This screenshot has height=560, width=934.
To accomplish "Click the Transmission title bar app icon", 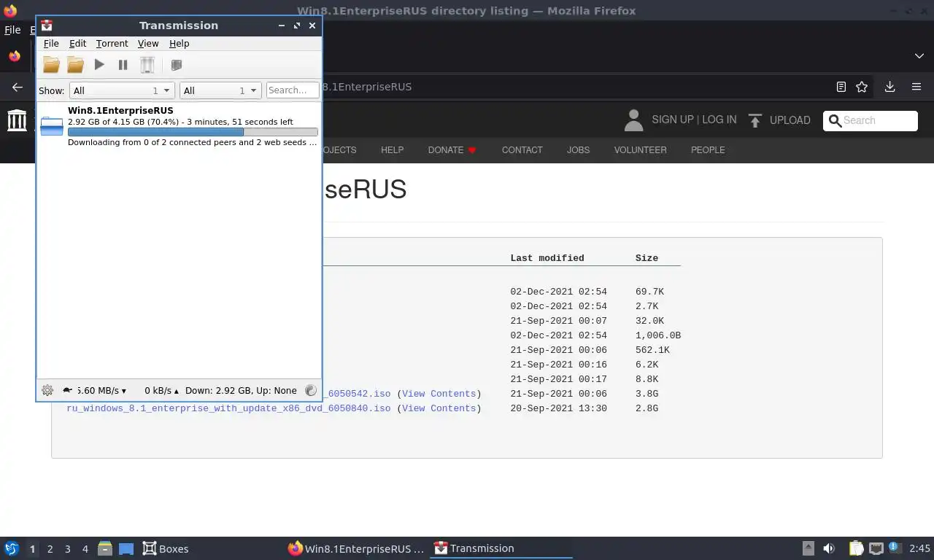I will (47, 25).
